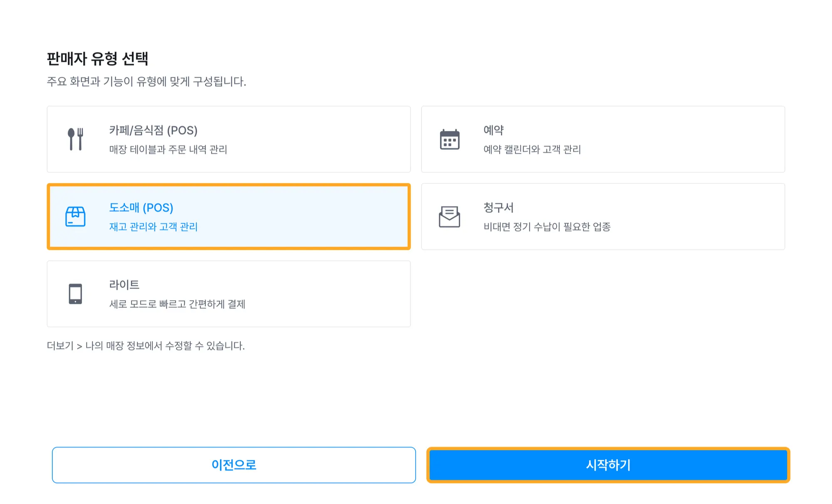Select the 도소매 (POS) option title
This screenshot has height=504, width=832.
[141, 208]
